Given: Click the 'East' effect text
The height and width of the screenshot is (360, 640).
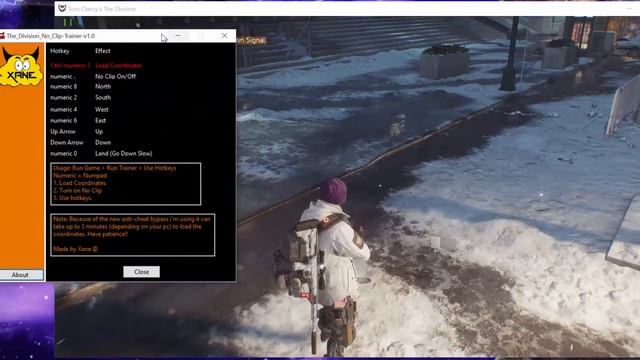Looking at the screenshot, I should coord(100,120).
